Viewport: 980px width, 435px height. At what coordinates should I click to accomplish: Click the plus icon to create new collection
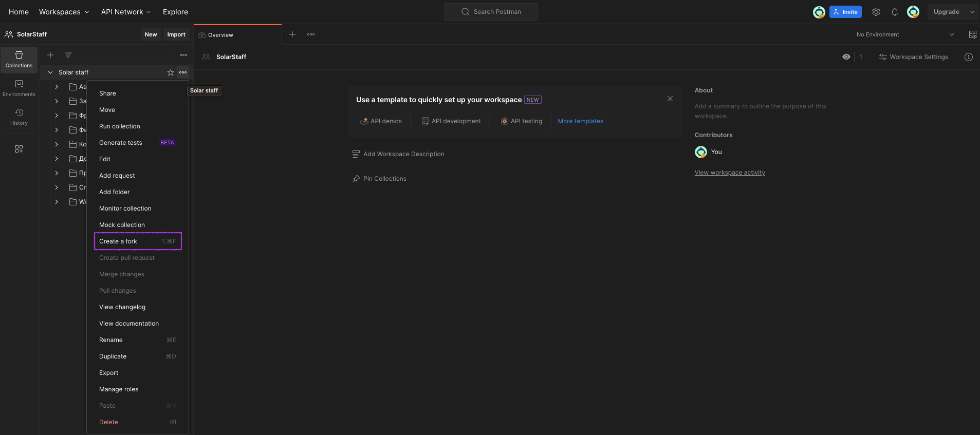click(50, 55)
